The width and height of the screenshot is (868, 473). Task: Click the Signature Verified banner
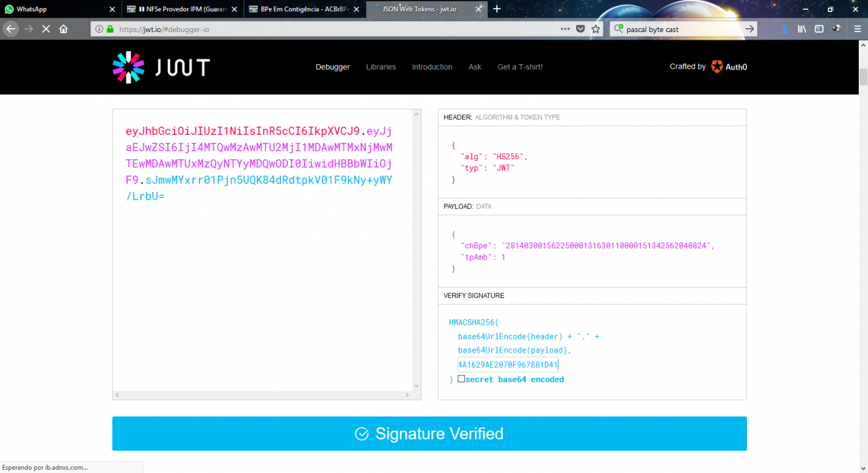[429, 434]
